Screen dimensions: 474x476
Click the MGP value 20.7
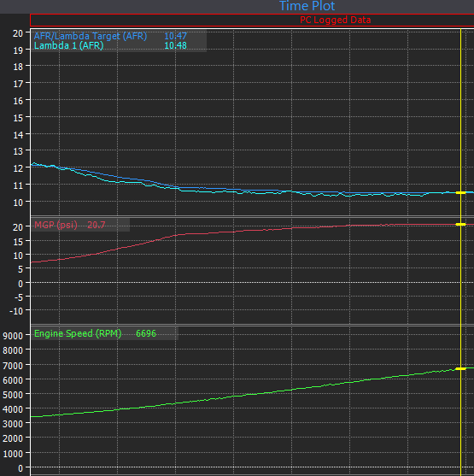[97, 225]
